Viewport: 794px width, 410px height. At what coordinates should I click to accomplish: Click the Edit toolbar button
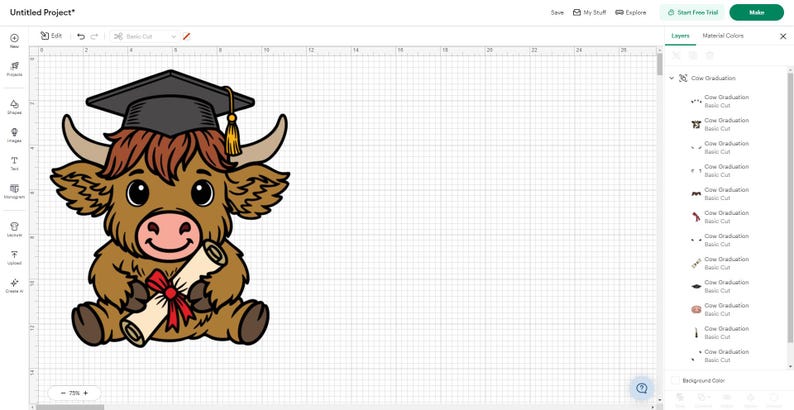[51, 36]
